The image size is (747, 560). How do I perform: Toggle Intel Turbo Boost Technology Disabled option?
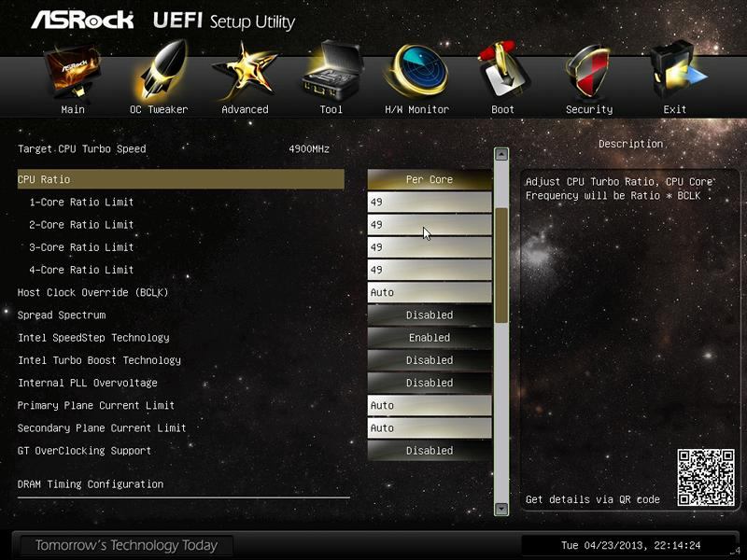430,360
